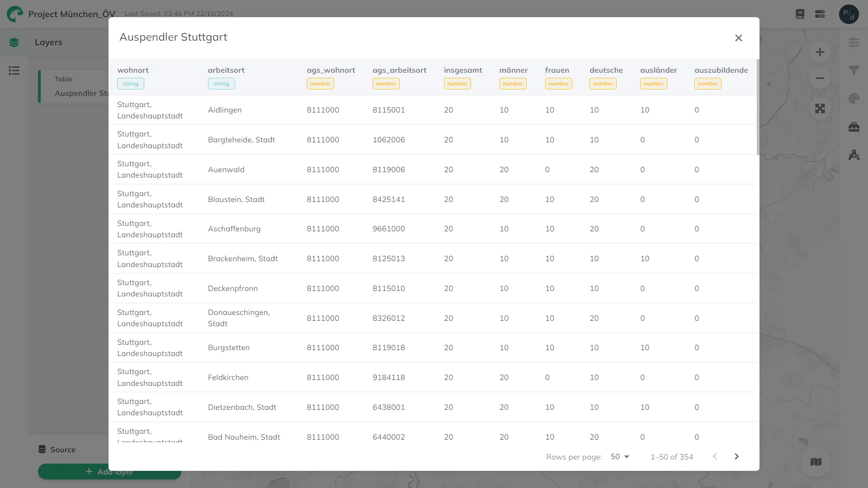The width and height of the screenshot is (868, 488).
Task: Click the map zoom out minus button
Action: point(820,79)
